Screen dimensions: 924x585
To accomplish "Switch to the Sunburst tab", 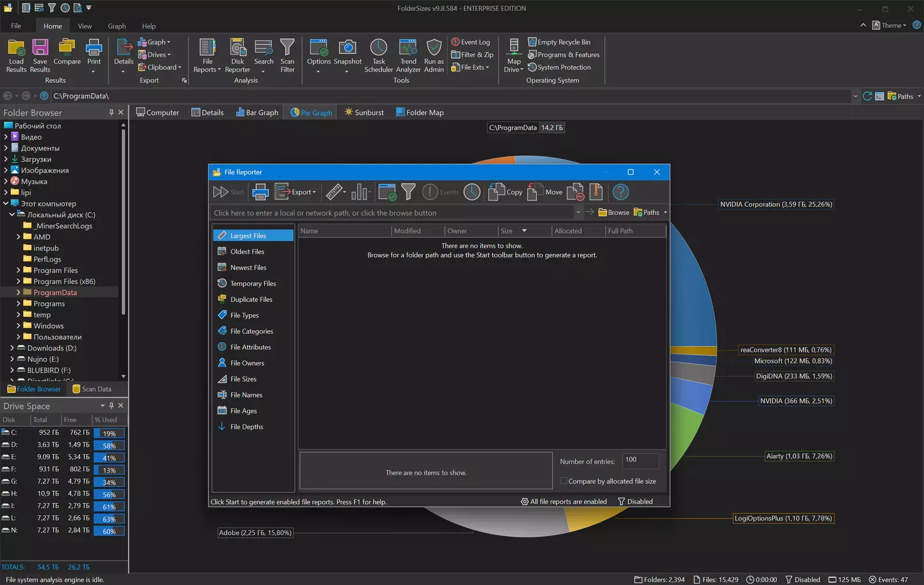I will click(364, 112).
